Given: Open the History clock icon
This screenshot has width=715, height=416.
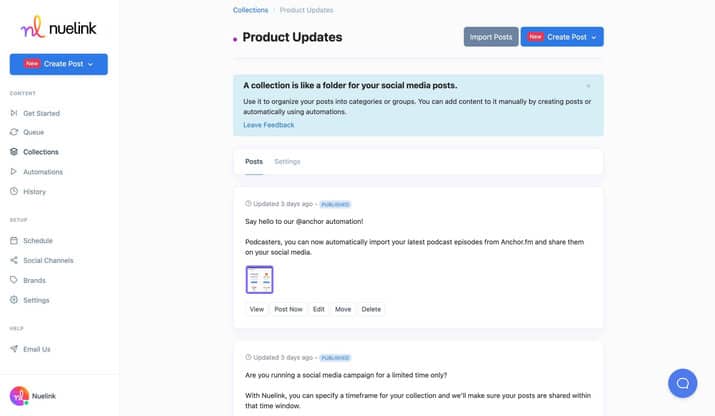Looking at the screenshot, I should coord(14,191).
